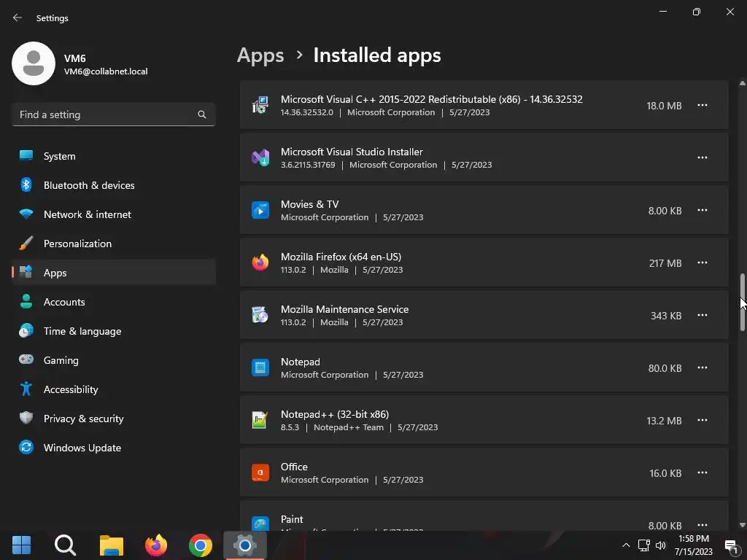This screenshot has width=747, height=560.
Task: Open Accessibility settings
Action: [113, 389]
